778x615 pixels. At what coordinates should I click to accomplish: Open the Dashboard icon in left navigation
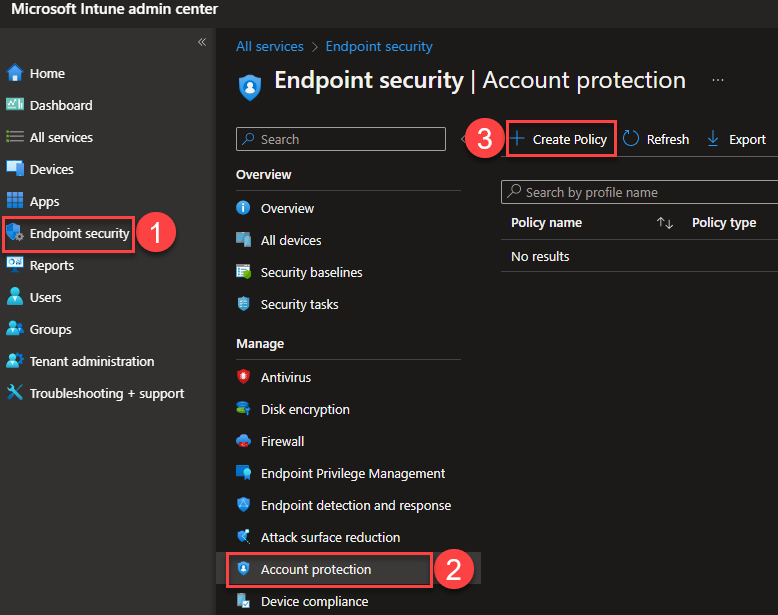pyautogui.click(x=15, y=105)
